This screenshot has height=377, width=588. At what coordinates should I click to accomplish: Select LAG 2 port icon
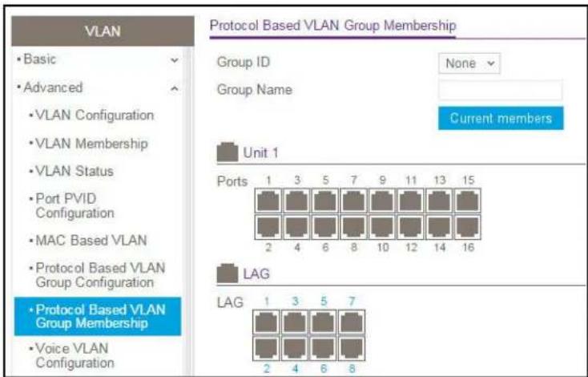point(266,348)
